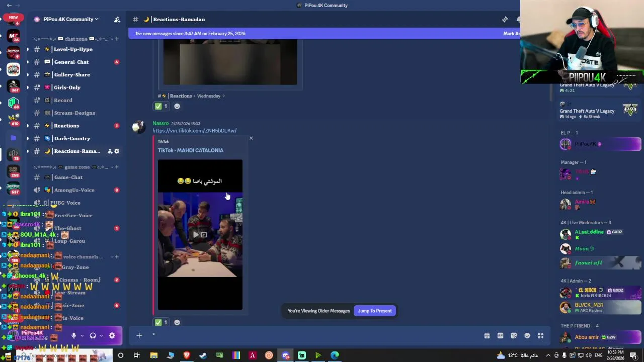Click Nassro's username in chat
This screenshot has width=644, height=362.
pyautogui.click(x=160, y=123)
